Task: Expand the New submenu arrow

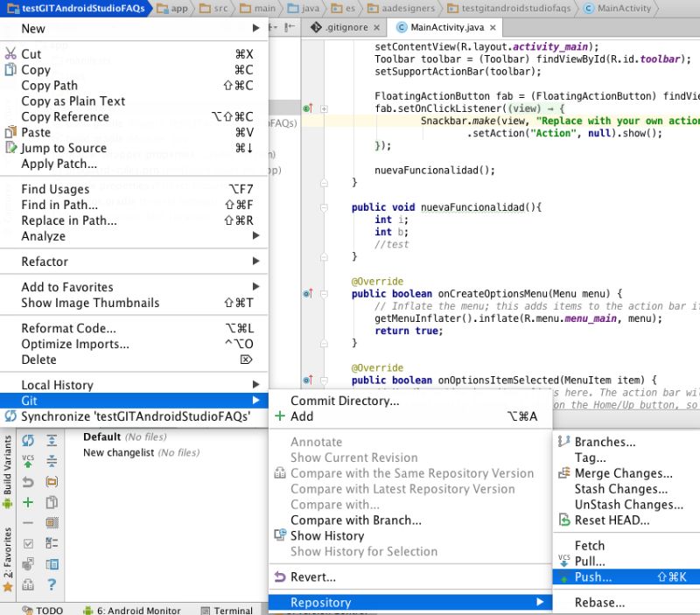Action: [255, 28]
